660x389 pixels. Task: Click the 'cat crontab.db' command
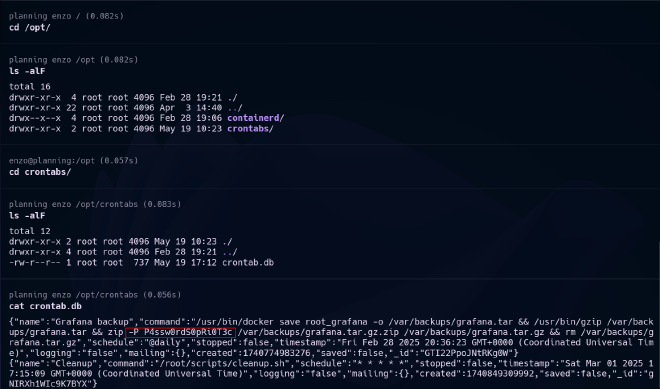45,306
